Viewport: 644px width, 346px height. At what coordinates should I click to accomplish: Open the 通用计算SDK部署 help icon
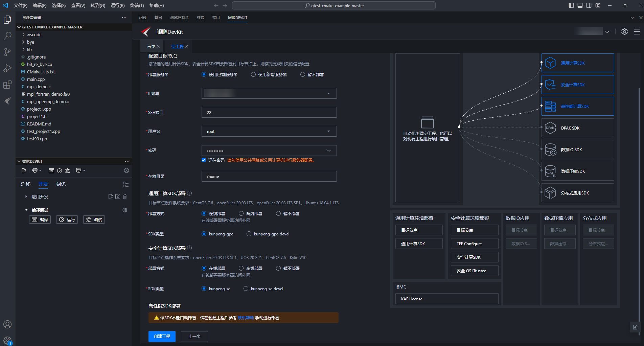pos(189,193)
